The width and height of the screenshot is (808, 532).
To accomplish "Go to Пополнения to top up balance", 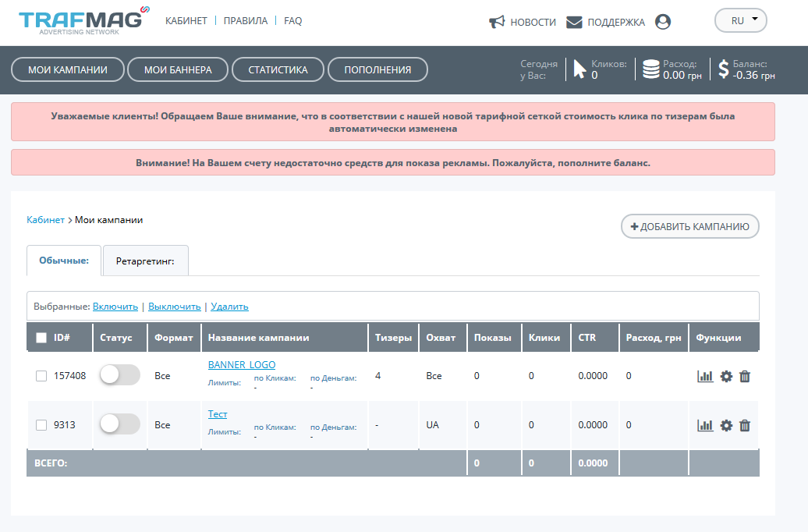I will click(x=377, y=69).
